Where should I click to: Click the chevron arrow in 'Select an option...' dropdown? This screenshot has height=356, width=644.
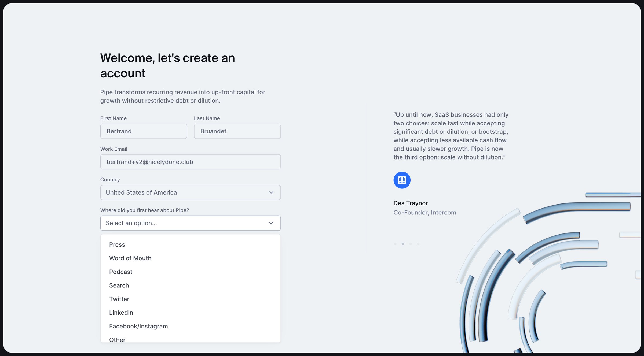click(x=271, y=223)
